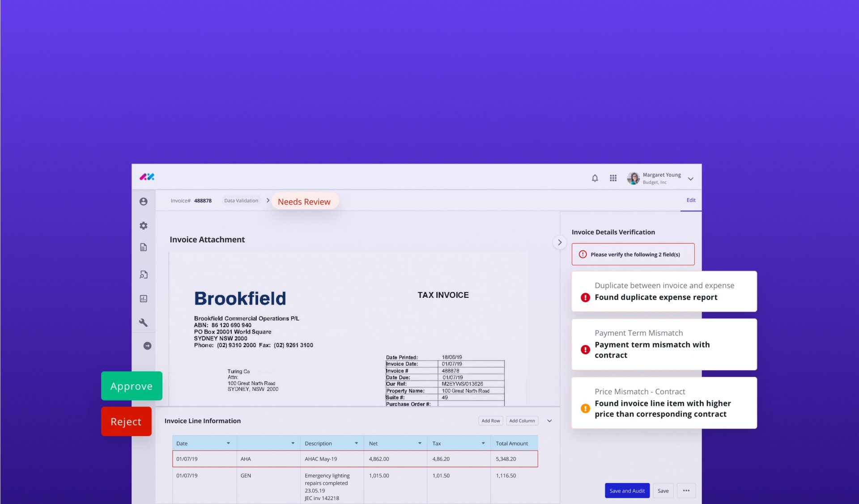The height and width of the screenshot is (504, 859).
Task: Click the duplicate expense error icon
Action: pos(585,297)
